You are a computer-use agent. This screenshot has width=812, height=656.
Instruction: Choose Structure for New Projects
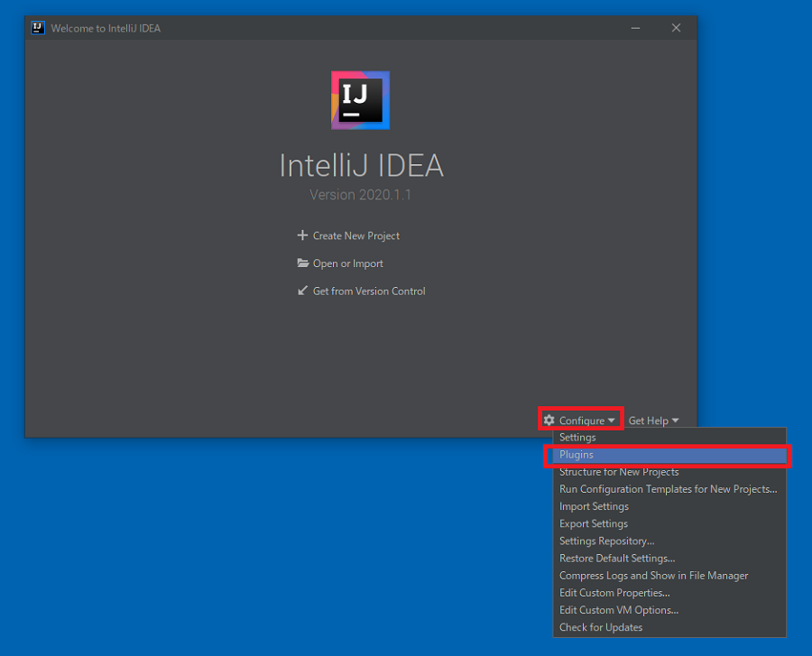pos(669,472)
